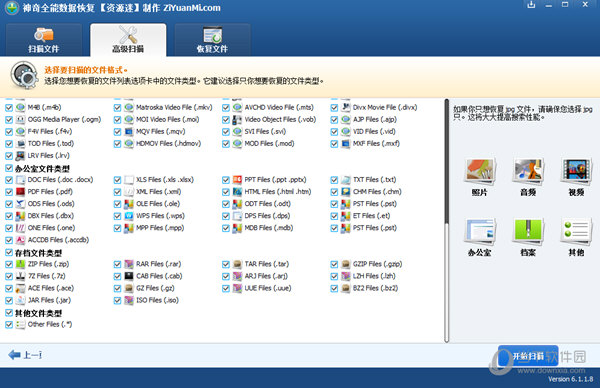Select the 其他 category icon

pos(576,237)
